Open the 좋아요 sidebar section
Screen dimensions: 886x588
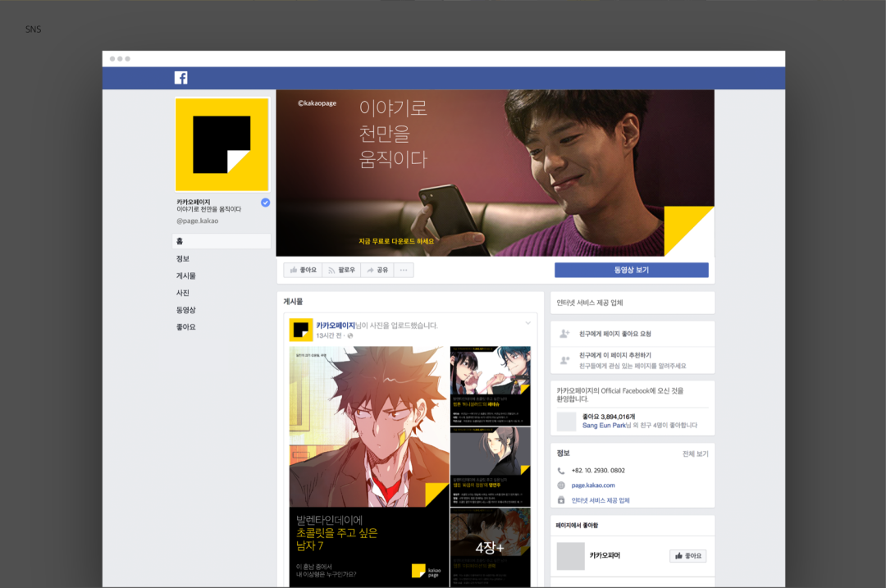[186, 327]
